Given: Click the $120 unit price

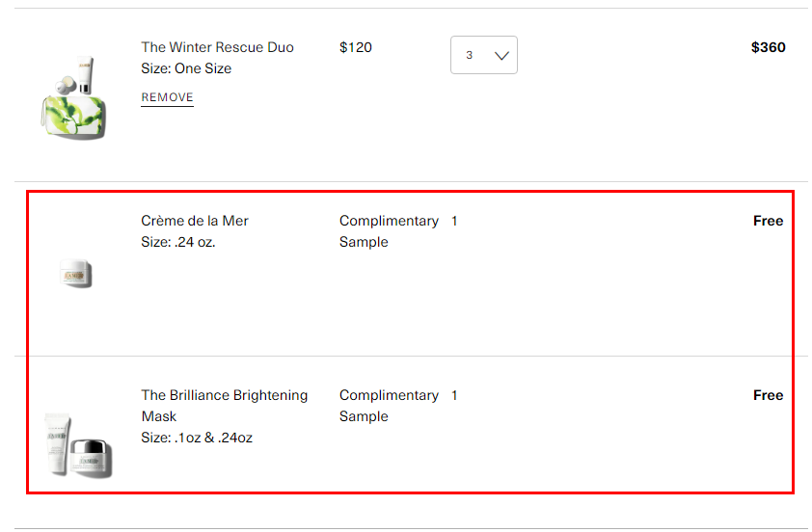Looking at the screenshot, I should pos(356,47).
